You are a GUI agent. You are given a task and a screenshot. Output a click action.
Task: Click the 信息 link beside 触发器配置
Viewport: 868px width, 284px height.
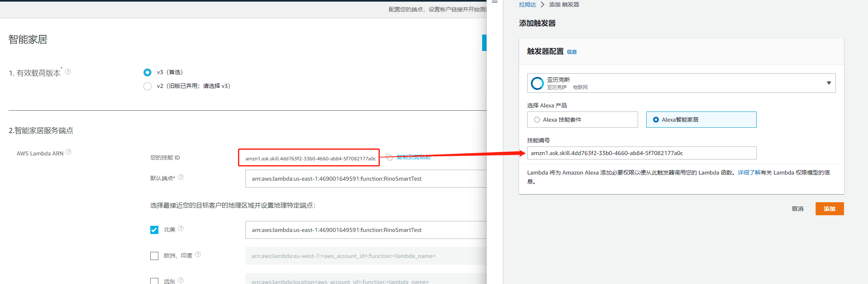tap(572, 52)
